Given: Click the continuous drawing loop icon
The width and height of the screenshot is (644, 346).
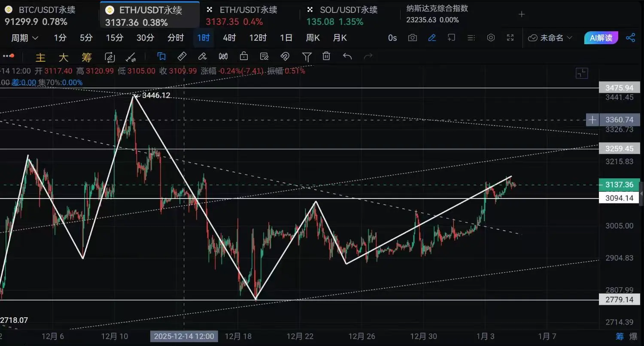Looking at the screenshot, I should pyautogui.click(x=109, y=57).
